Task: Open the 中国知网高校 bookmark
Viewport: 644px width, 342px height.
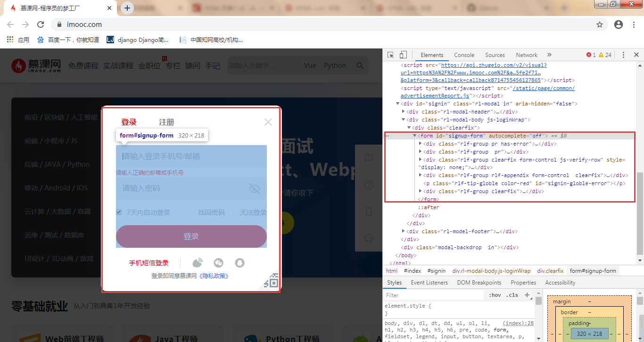Action: [211, 40]
